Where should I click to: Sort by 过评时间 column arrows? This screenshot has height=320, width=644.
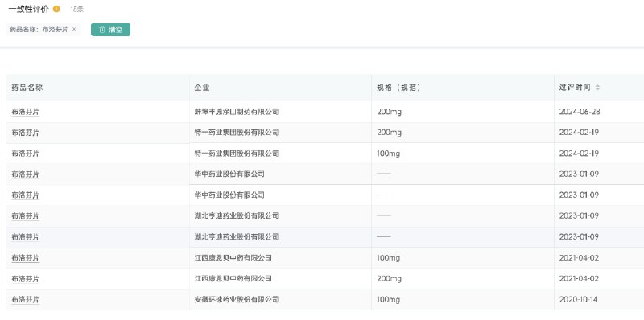[x=597, y=88]
